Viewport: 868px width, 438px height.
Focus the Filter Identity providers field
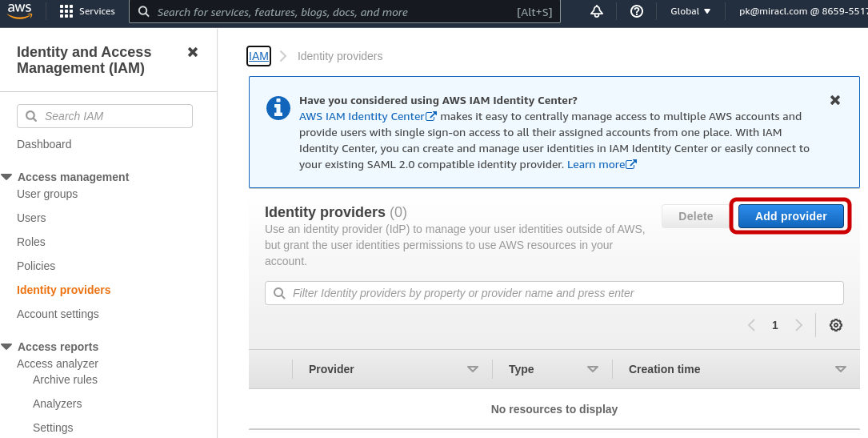(554, 293)
